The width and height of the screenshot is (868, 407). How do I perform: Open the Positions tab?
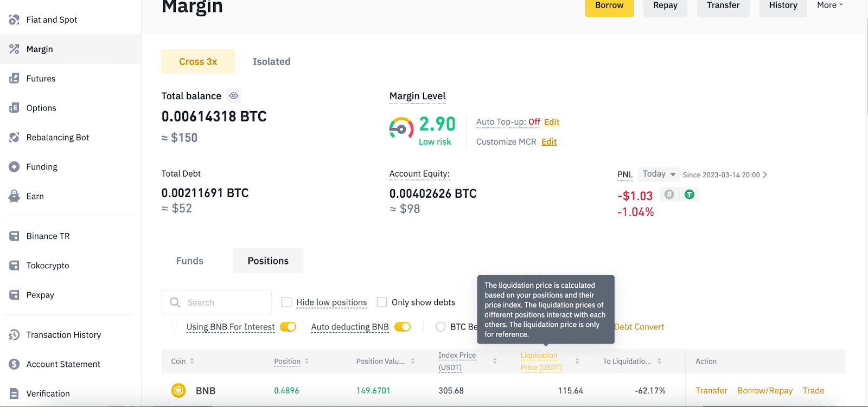click(268, 261)
